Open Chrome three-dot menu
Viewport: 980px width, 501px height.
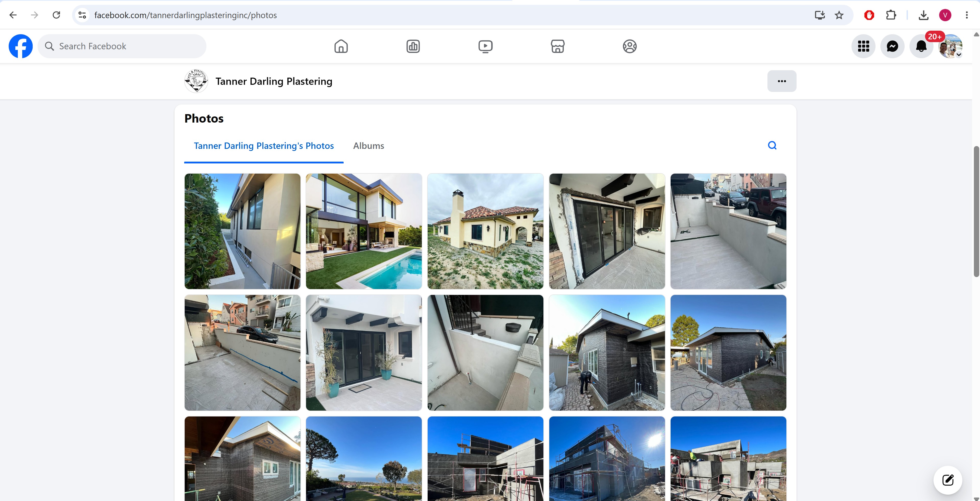click(x=967, y=15)
